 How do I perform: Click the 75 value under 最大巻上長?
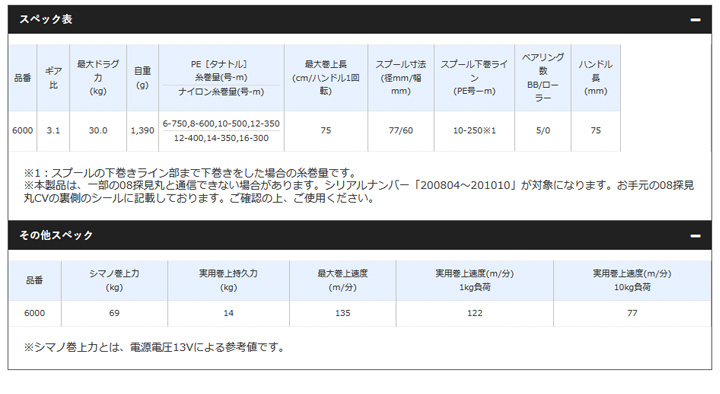(x=326, y=131)
